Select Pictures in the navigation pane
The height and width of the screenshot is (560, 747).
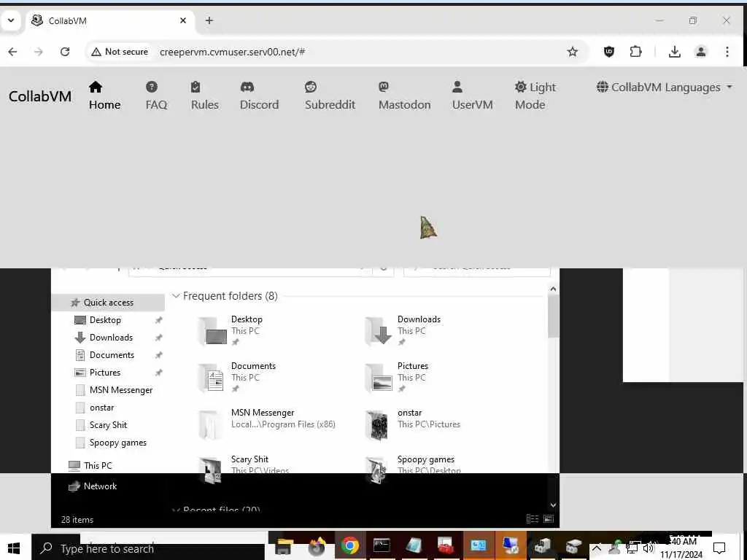click(x=105, y=373)
